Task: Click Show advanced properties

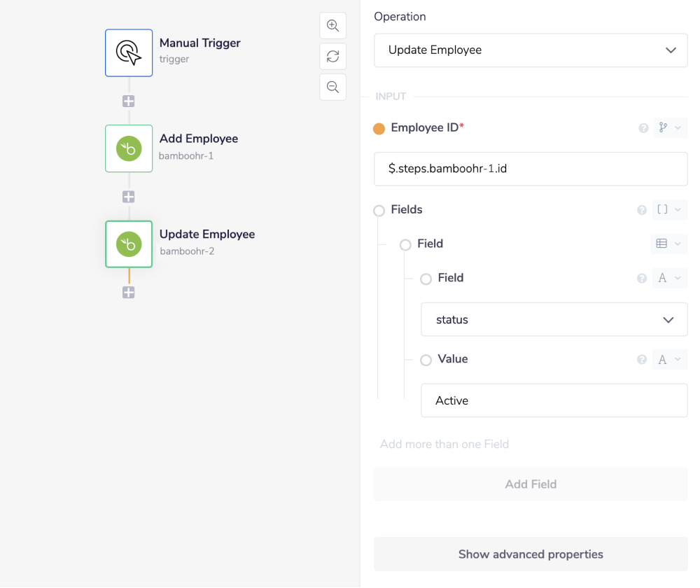Action: (x=531, y=554)
